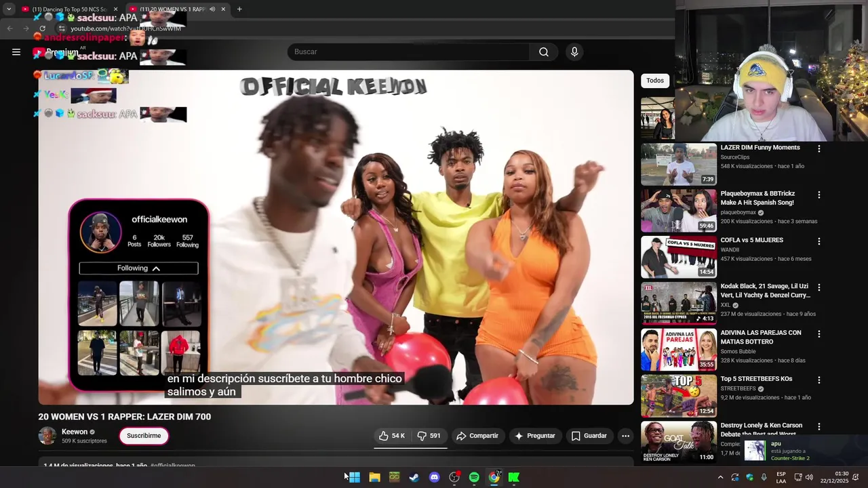Like the video with thumbs-up 54 K

tap(392, 436)
